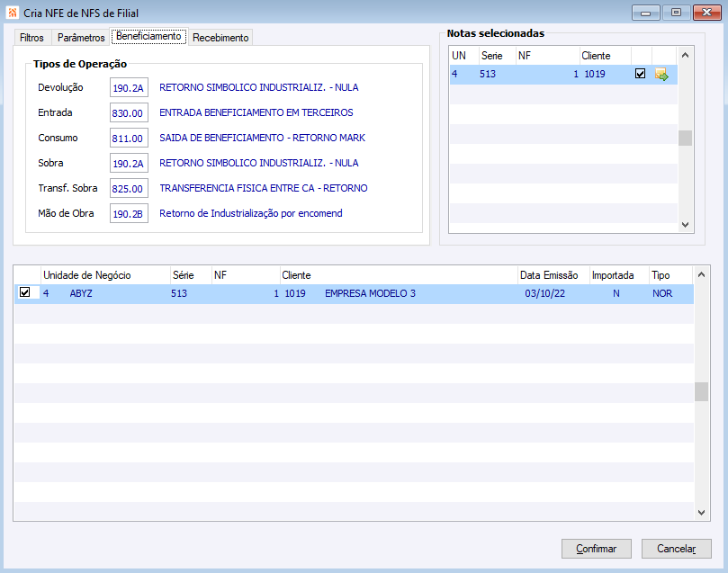The width and height of the screenshot is (728, 573).
Task: Click the Série column header in the main grid
Action: 192,275
